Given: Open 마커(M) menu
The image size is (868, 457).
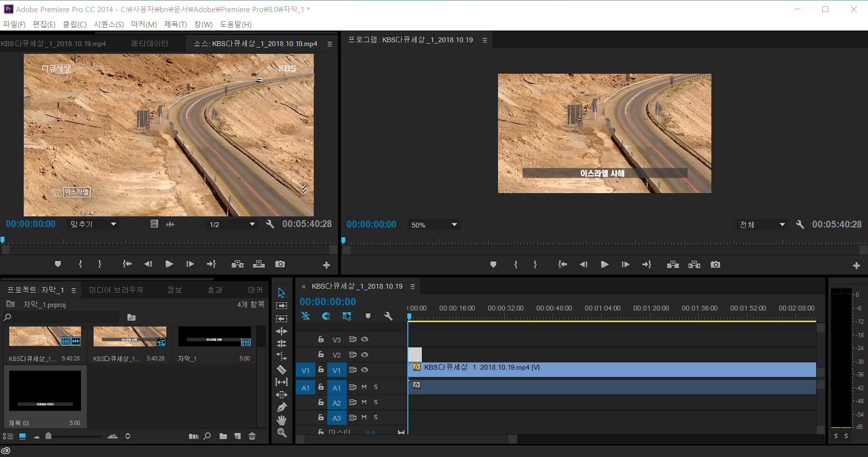Looking at the screenshot, I should pos(144,24).
